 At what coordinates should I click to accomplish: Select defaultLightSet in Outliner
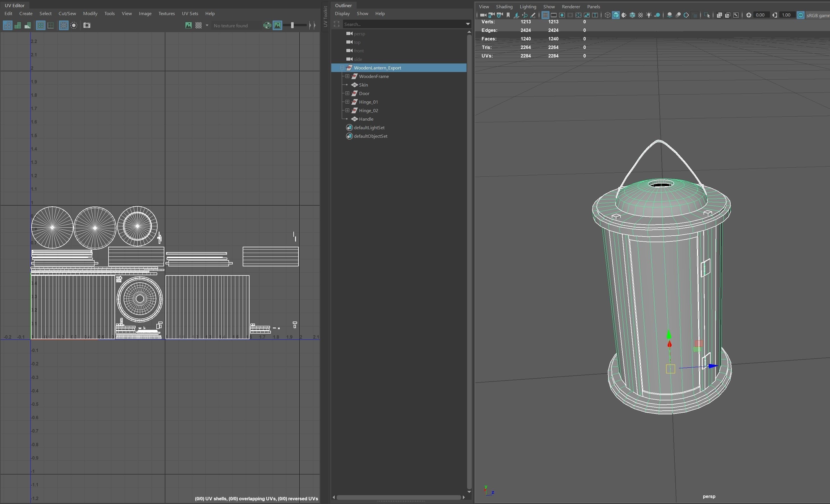click(x=369, y=127)
